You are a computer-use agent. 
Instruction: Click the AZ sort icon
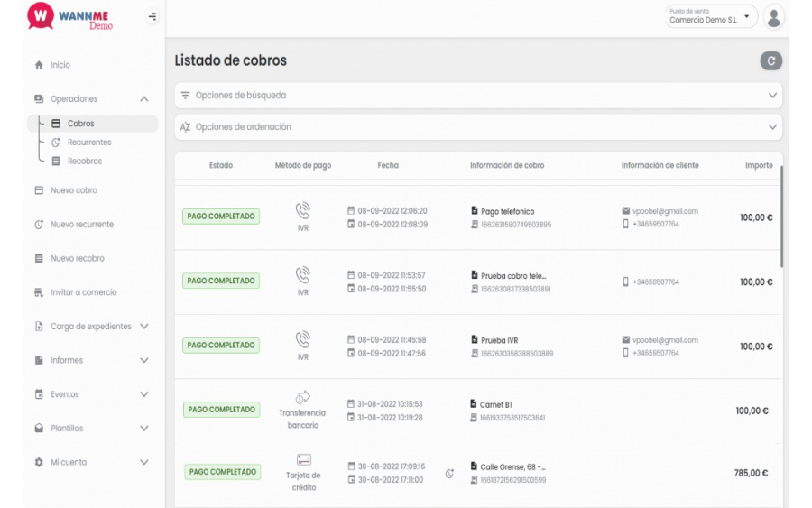coord(185,127)
